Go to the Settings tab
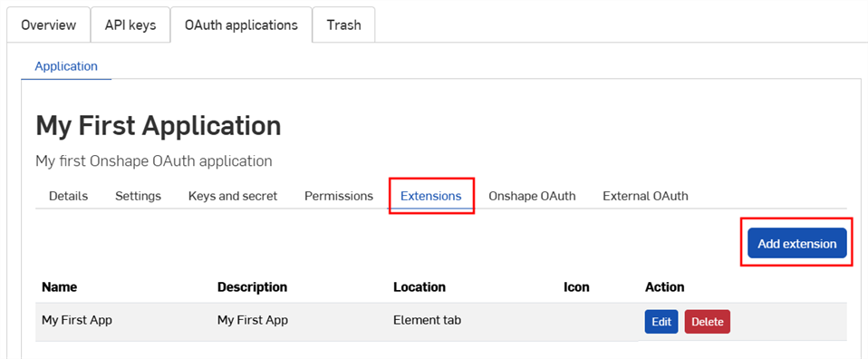The width and height of the screenshot is (868, 359). (x=139, y=196)
